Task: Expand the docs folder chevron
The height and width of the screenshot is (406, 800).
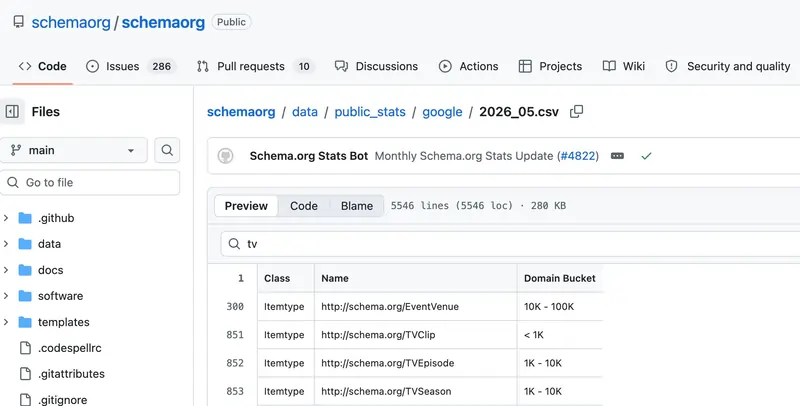Action: point(6,270)
